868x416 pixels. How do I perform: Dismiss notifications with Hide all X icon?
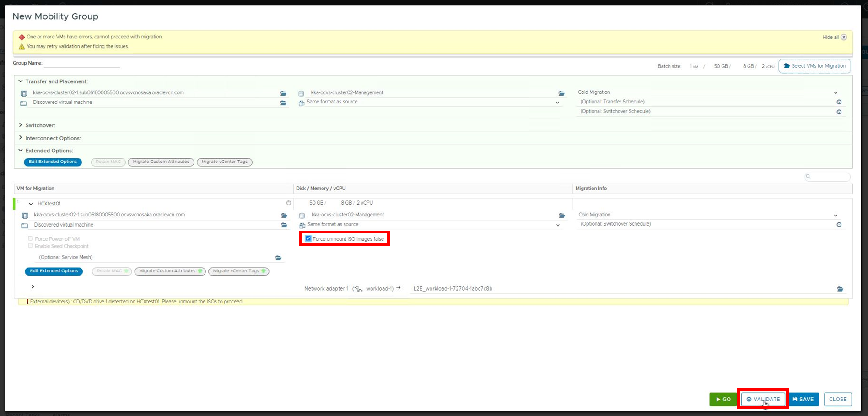pyautogui.click(x=844, y=38)
